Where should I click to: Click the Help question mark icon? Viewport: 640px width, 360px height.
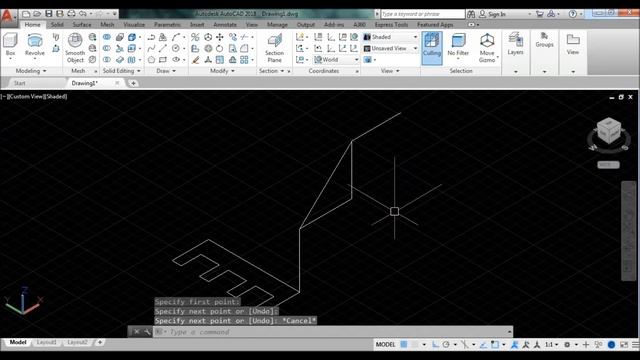(x=573, y=14)
